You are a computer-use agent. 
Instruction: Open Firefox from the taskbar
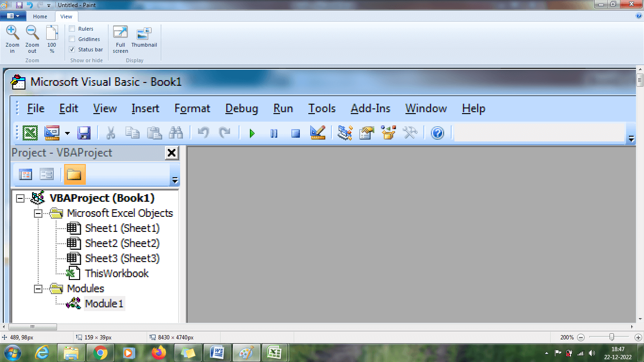[159, 353]
